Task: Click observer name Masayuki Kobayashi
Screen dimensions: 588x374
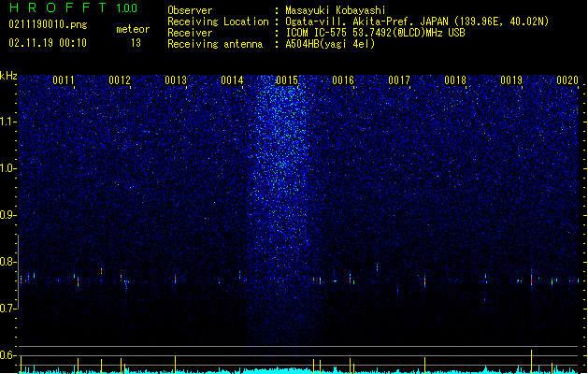Action: point(336,10)
